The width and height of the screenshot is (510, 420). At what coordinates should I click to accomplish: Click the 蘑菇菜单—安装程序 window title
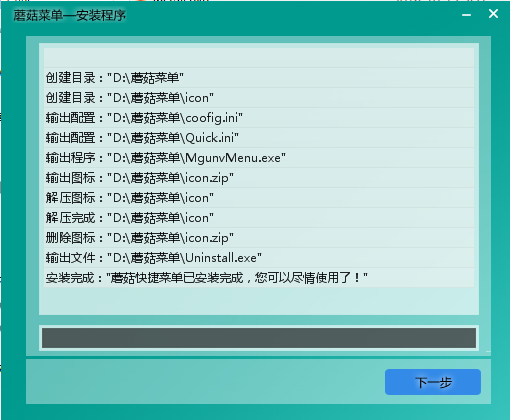point(69,15)
